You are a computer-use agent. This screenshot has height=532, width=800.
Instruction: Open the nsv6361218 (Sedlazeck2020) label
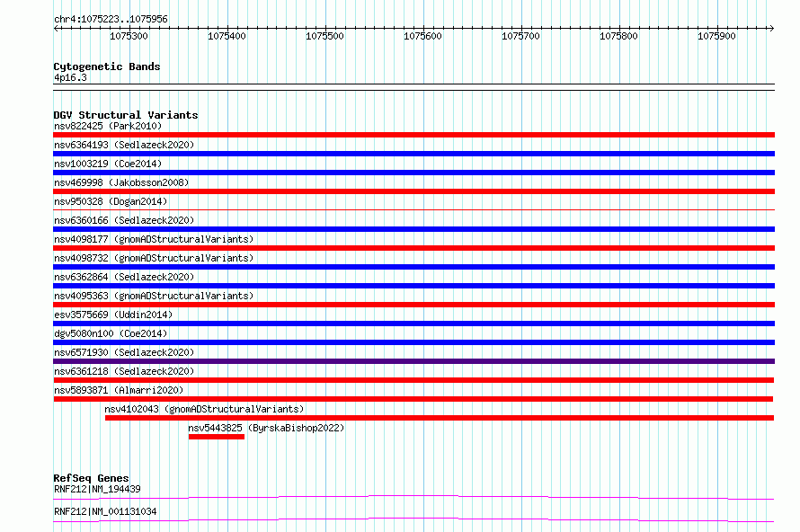[124, 371]
